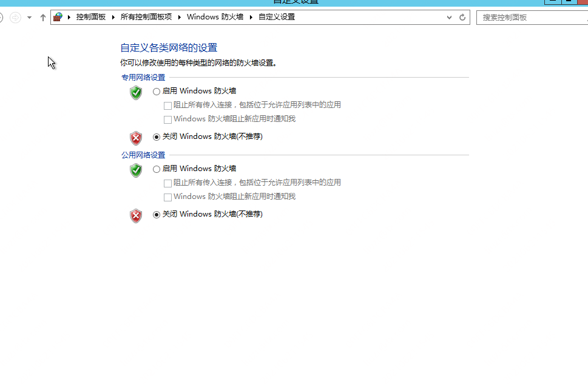The image size is (588, 384).
Task: Click the 你可以修改使用的每种类型的网络的防火墙设置 description
Action: (198, 63)
